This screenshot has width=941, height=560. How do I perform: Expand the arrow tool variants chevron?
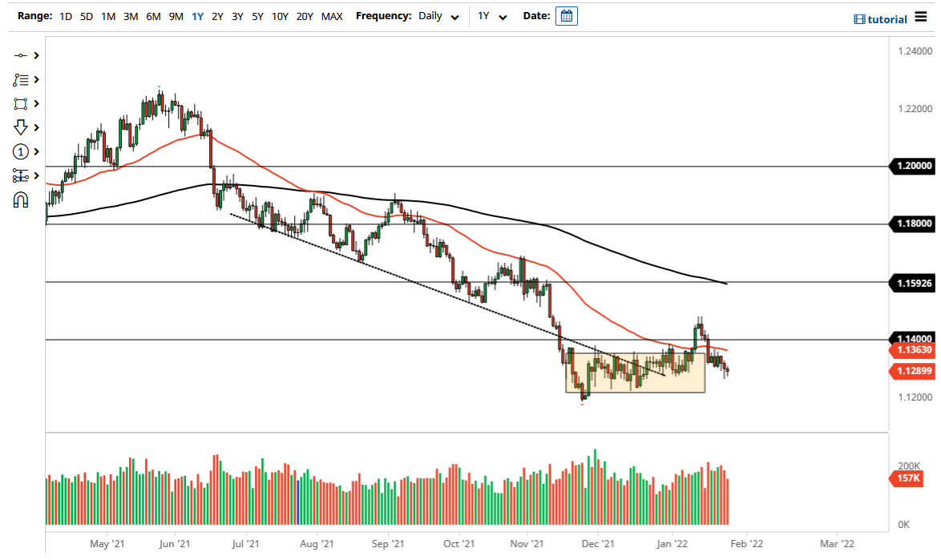(35, 127)
